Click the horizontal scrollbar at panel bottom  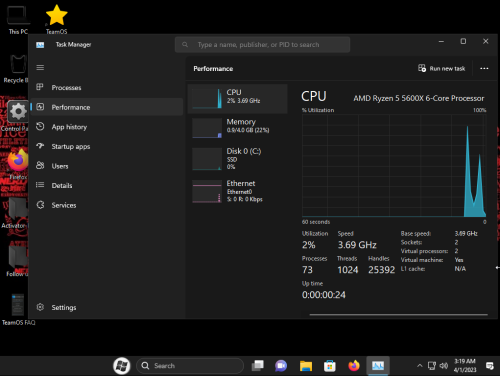(x=398, y=314)
